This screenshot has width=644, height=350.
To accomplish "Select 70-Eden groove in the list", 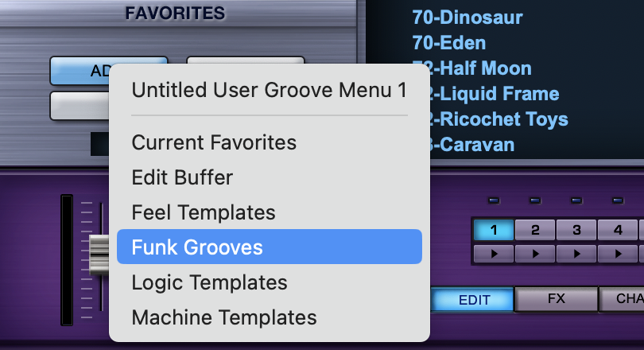I will (448, 42).
